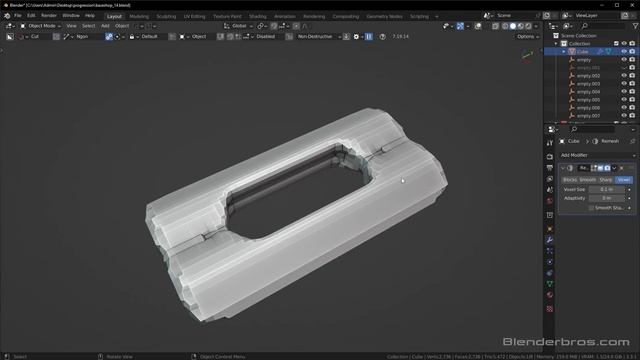
Task: Disable render for empty.006 camera icon
Action: pyautogui.click(x=632, y=108)
